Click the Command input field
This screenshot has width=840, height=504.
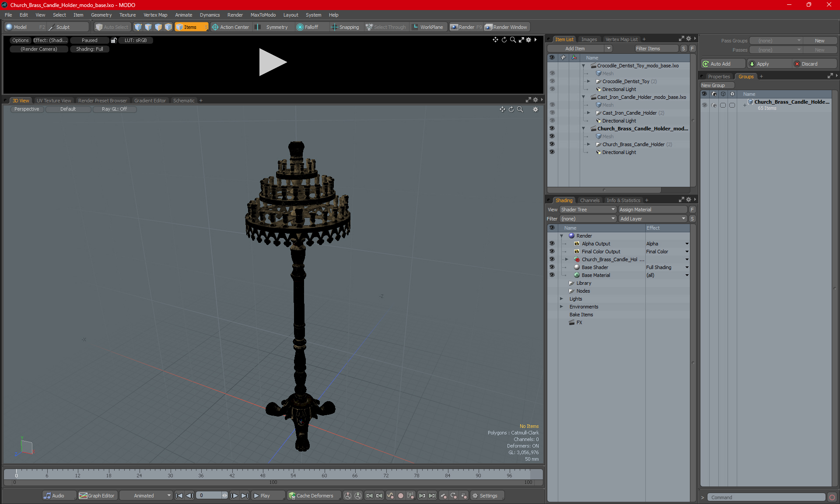click(766, 497)
